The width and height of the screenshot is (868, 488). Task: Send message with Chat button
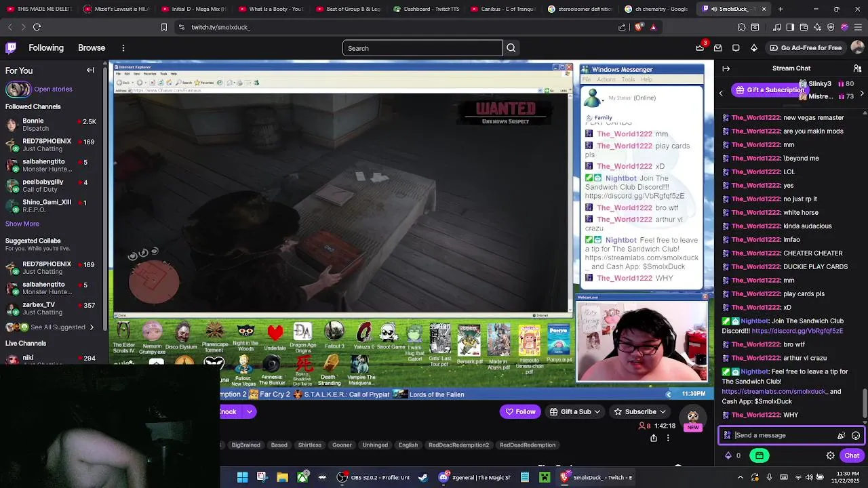[852, 455]
